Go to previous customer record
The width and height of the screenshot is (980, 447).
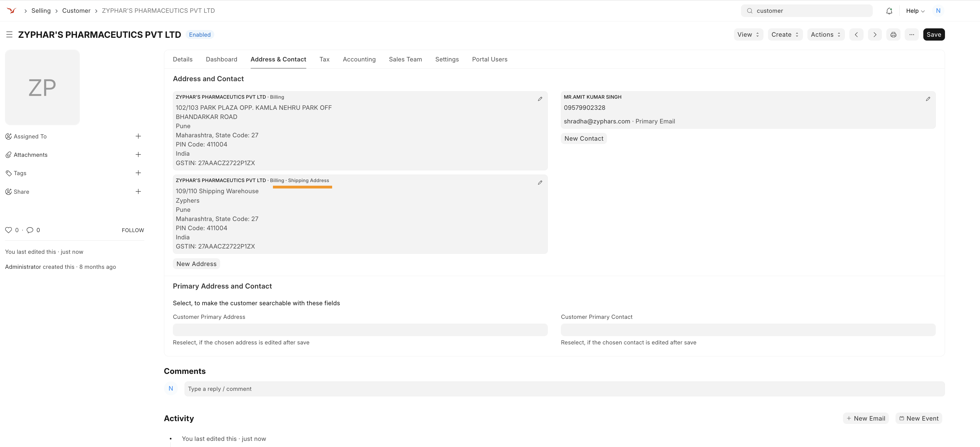click(x=856, y=35)
